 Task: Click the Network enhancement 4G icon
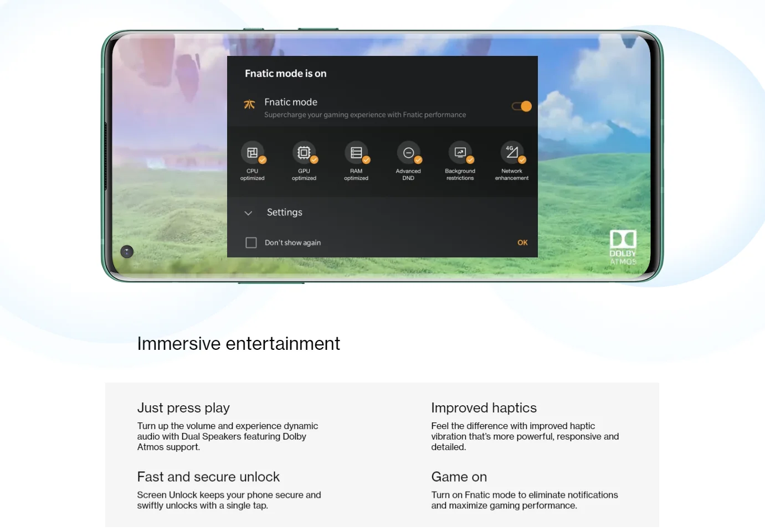pos(512,153)
